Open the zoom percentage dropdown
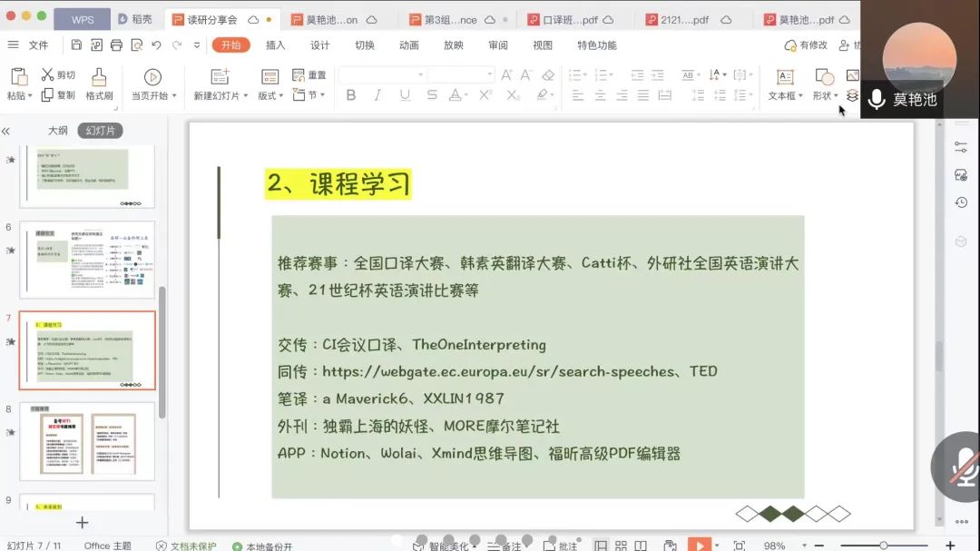 [804, 546]
